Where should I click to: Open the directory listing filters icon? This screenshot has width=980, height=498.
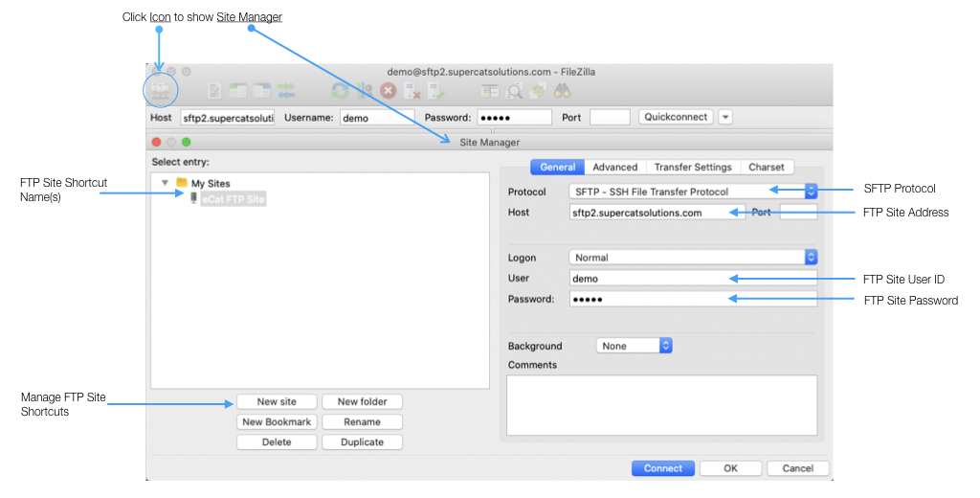pyautogui.click(x=490, y=91)
